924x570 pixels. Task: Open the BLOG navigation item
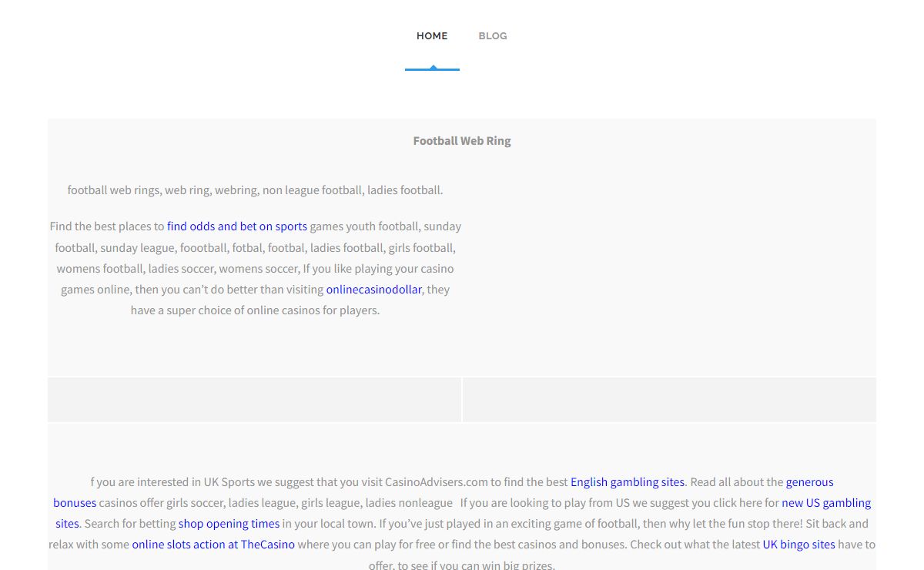point(493,36)
